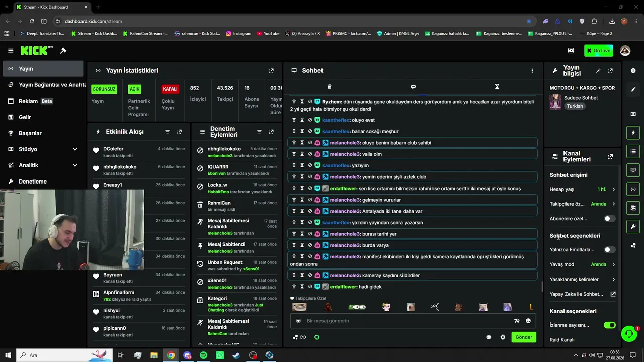
Task: Expand Stüdyo sidebar section
Action: click(75, 149)
